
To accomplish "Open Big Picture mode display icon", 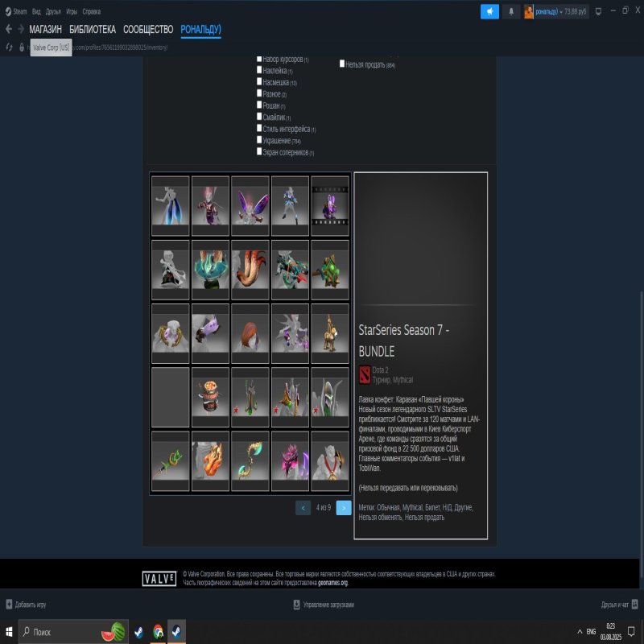I will coord(598,10).
